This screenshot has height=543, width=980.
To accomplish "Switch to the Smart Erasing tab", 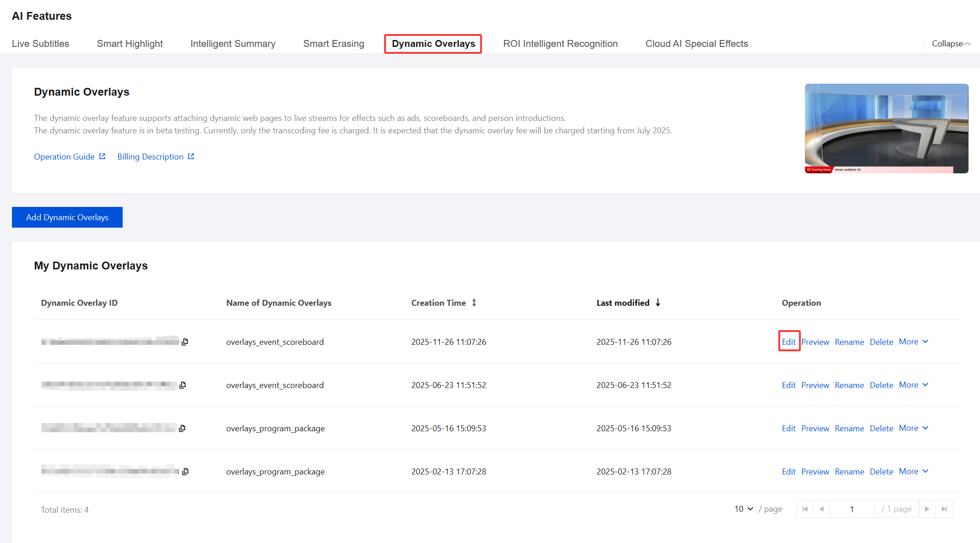I will tap(334, 44).
